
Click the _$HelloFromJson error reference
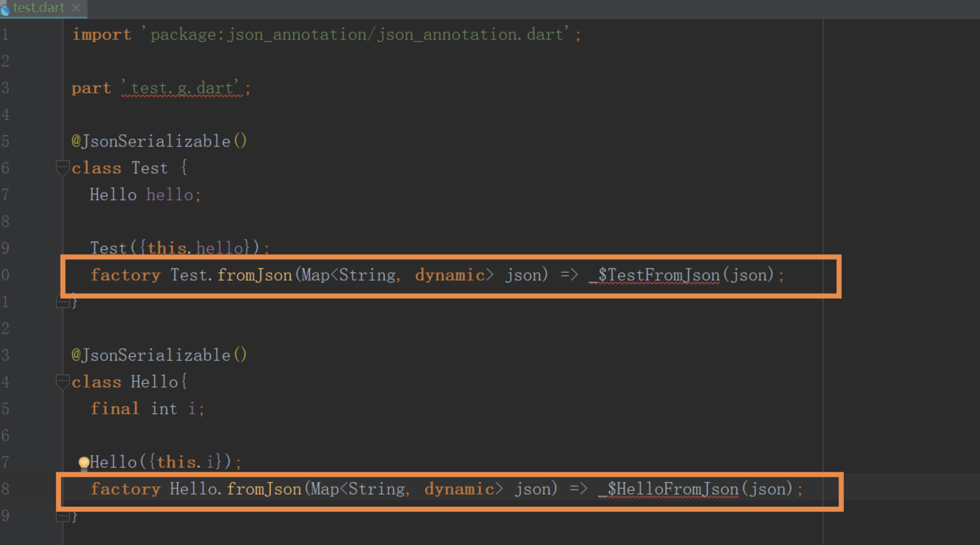668,489
